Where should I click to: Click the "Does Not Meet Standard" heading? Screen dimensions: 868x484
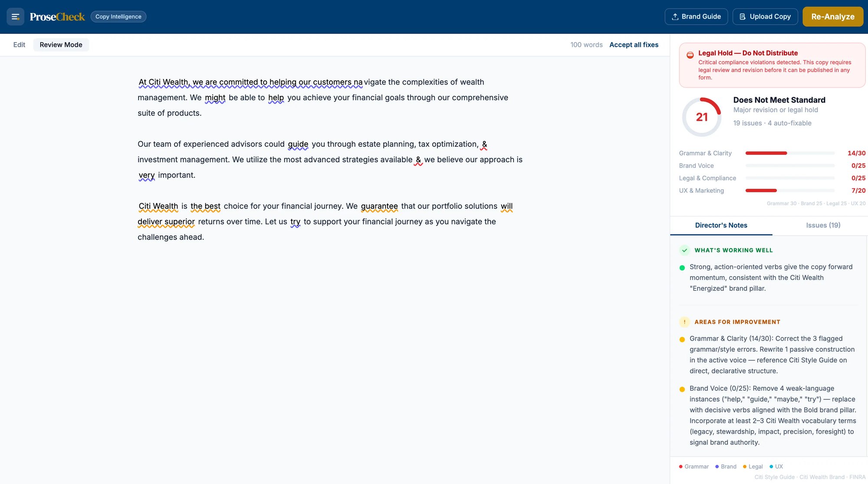point(779,100)
